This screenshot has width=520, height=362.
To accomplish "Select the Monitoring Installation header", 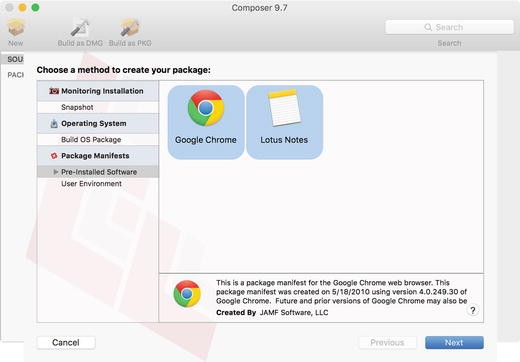I will [x=98, y=91].
